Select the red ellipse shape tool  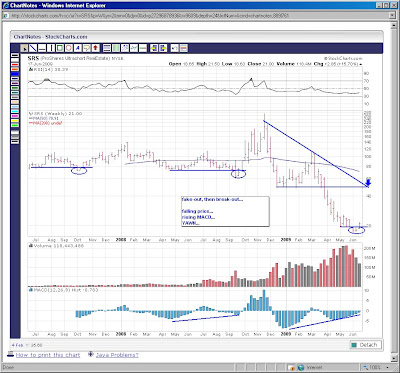click(69, 48)
